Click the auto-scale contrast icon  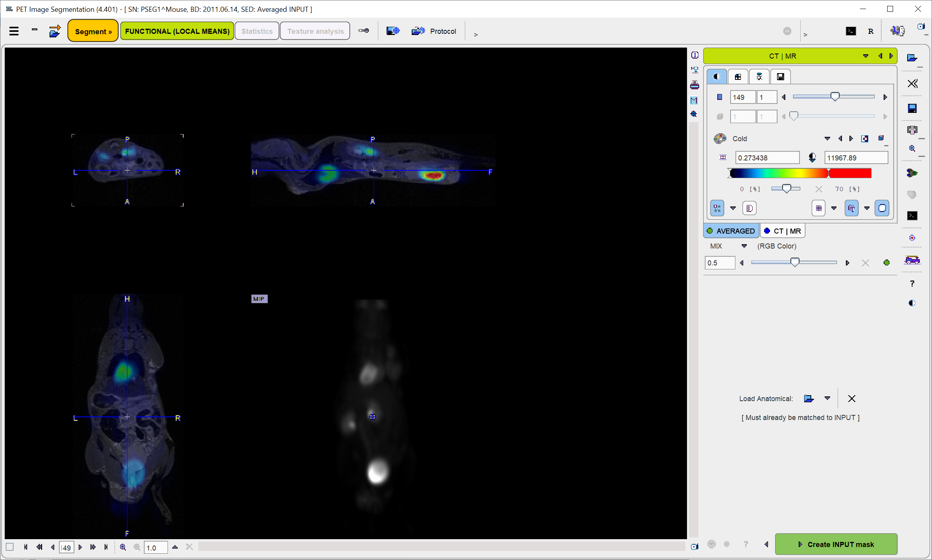tap(812, 158)
